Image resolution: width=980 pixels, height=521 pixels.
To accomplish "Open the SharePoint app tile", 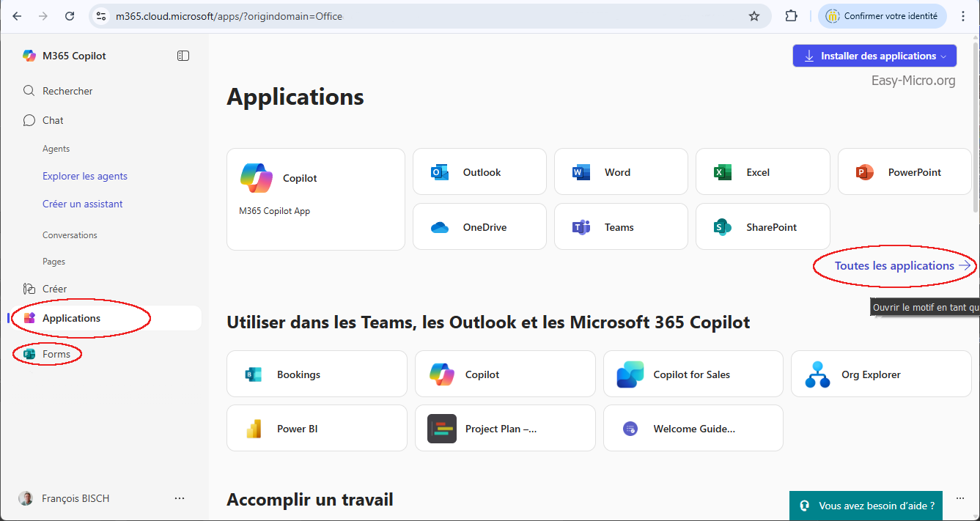I will pyautogui.click(x=762, y=227).
